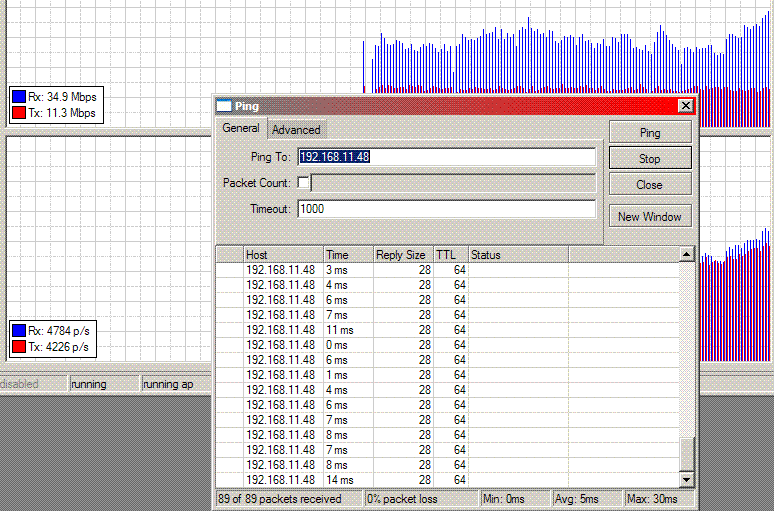This screenshot has height=511, width=774.
Task: Click the TTL column header
Action: [449, 255]
